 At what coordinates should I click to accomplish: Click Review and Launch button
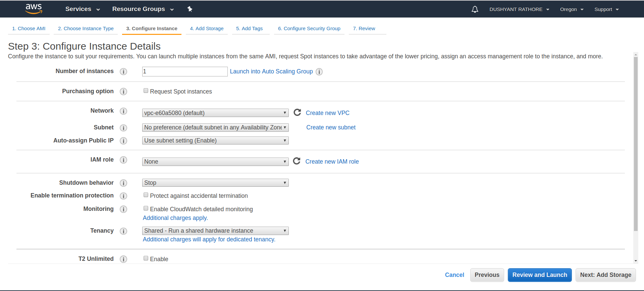[x=540, y=275]
